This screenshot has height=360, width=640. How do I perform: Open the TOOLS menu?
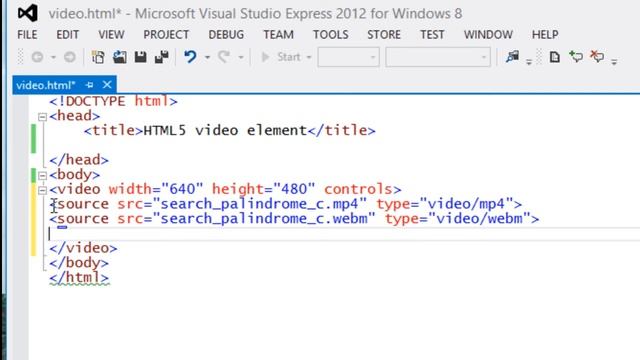[331, 35]
